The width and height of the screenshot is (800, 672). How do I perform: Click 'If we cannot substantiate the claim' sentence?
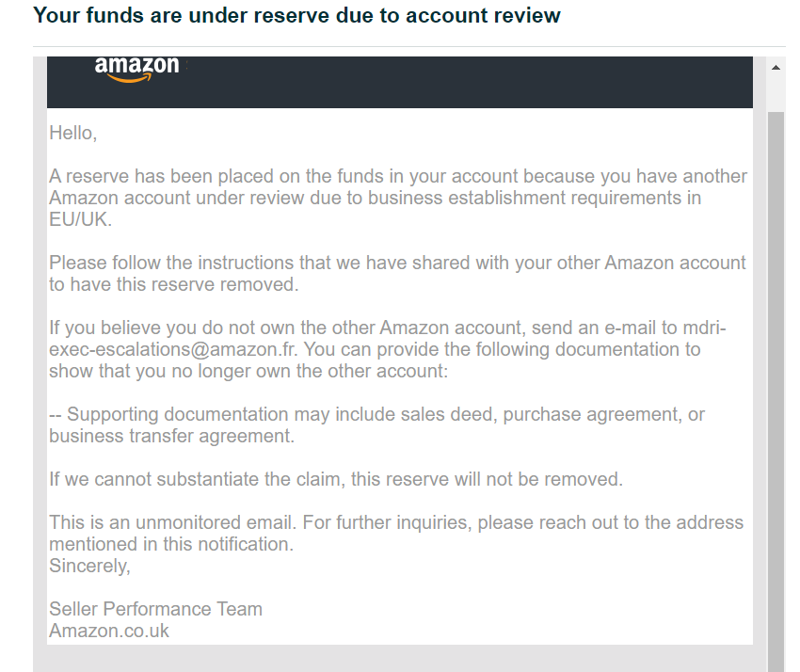coord(336,480)
